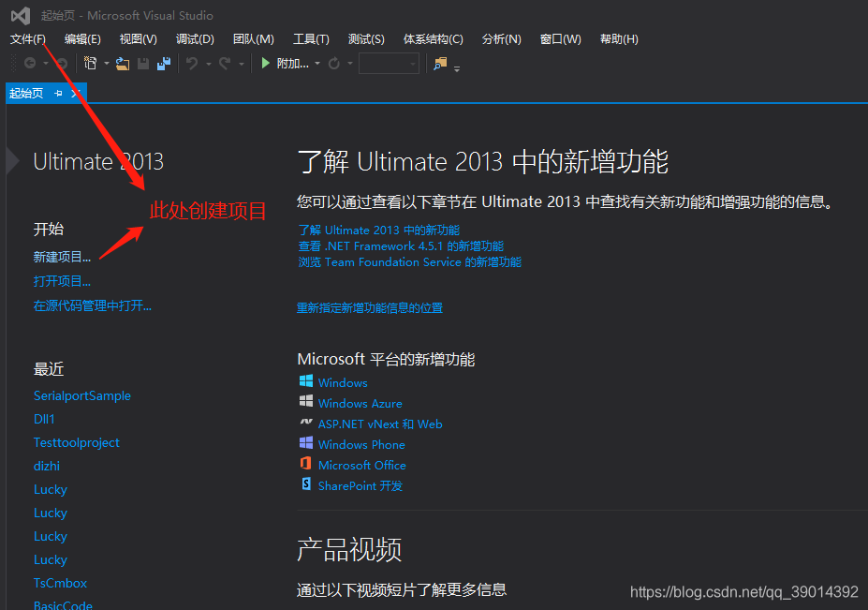
Task: Open the 分析(N) menu
Action: (x=502, y=39)
